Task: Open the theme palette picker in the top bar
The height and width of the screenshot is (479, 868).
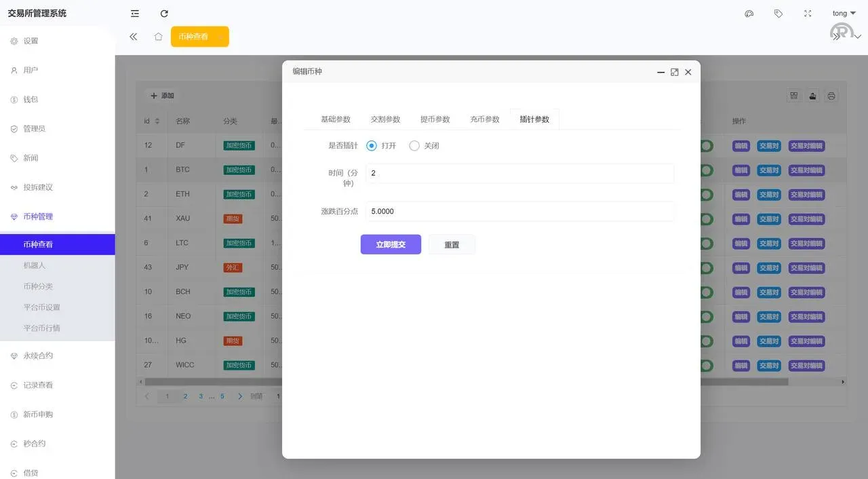Action: 749,13
